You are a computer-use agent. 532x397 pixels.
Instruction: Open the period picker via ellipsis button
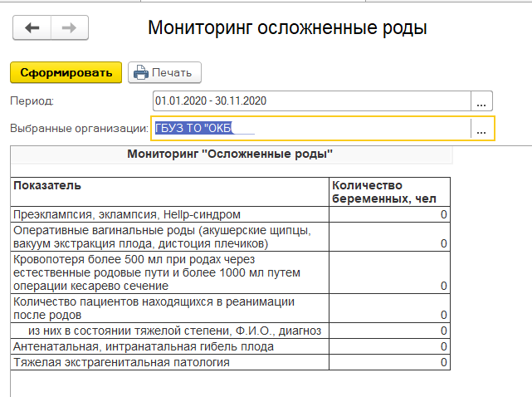tap(482, 101)
